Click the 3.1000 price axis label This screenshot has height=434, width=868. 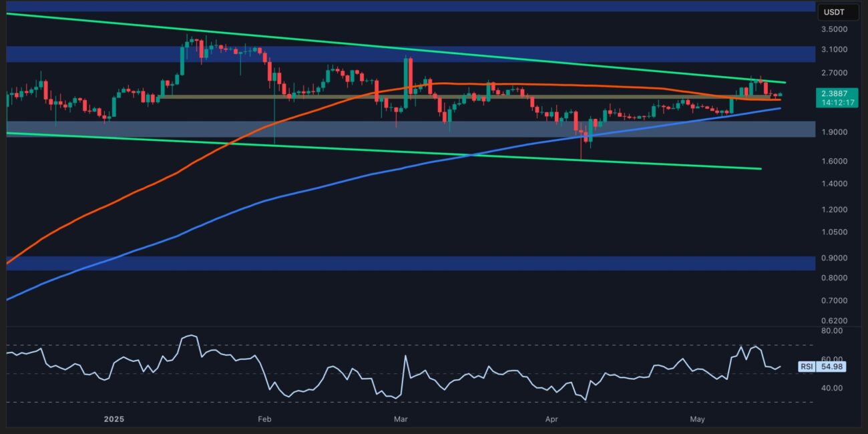click(835, 50)
